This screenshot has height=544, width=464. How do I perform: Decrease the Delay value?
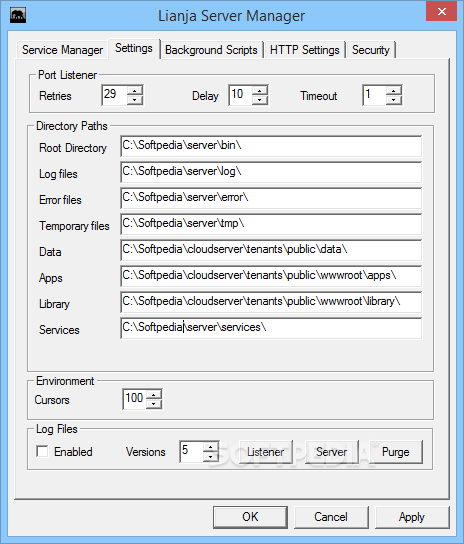click(260, 100)
